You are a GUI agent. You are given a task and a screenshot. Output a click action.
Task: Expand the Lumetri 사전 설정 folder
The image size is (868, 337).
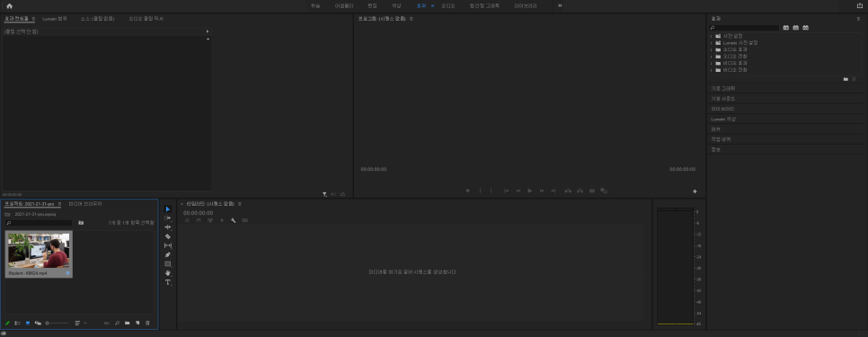[711, 42]
